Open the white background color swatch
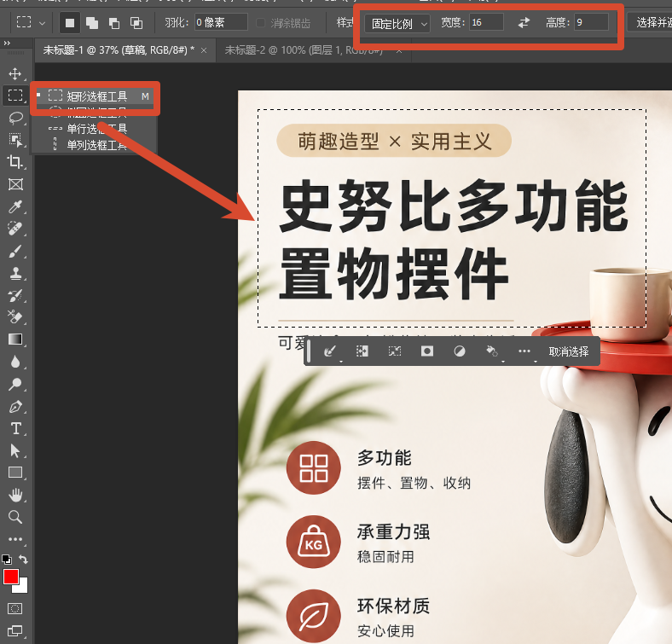Viewport: 672px width, 644px height. (22, 587)
